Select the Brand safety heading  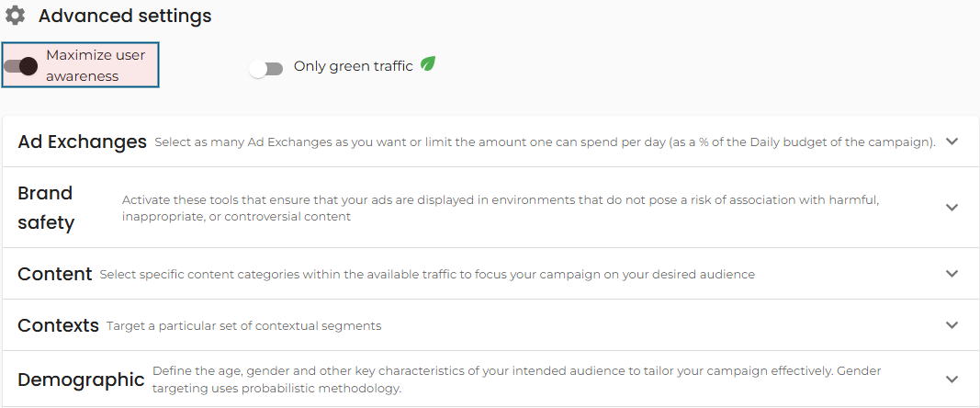[46, 208]
